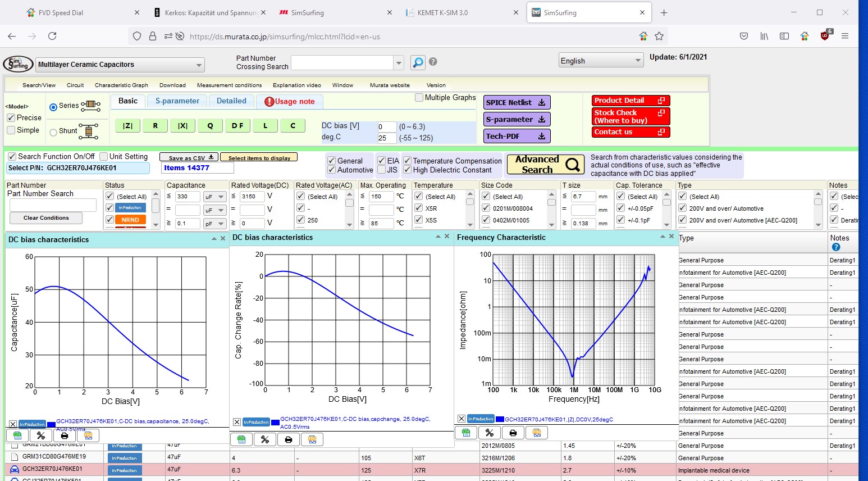Reload the browser page
This screenshot has width=868, height=481.
coord(52,36)
